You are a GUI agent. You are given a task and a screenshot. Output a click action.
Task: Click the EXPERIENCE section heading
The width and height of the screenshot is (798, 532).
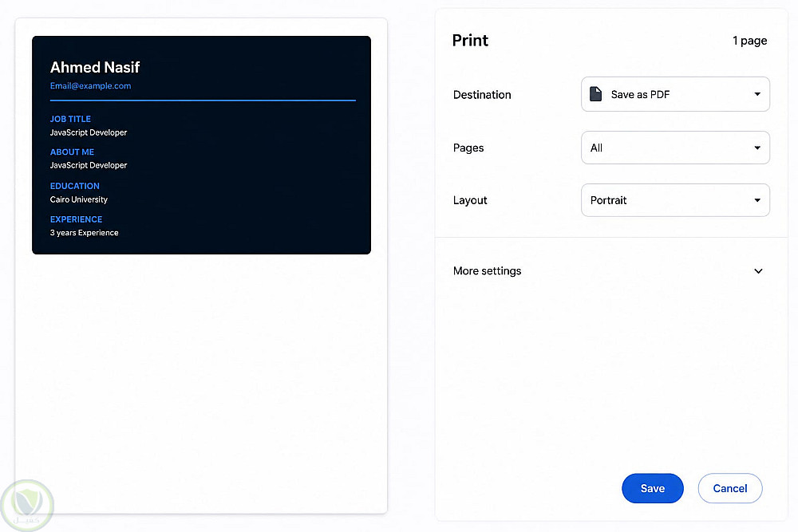pos(77,219)
